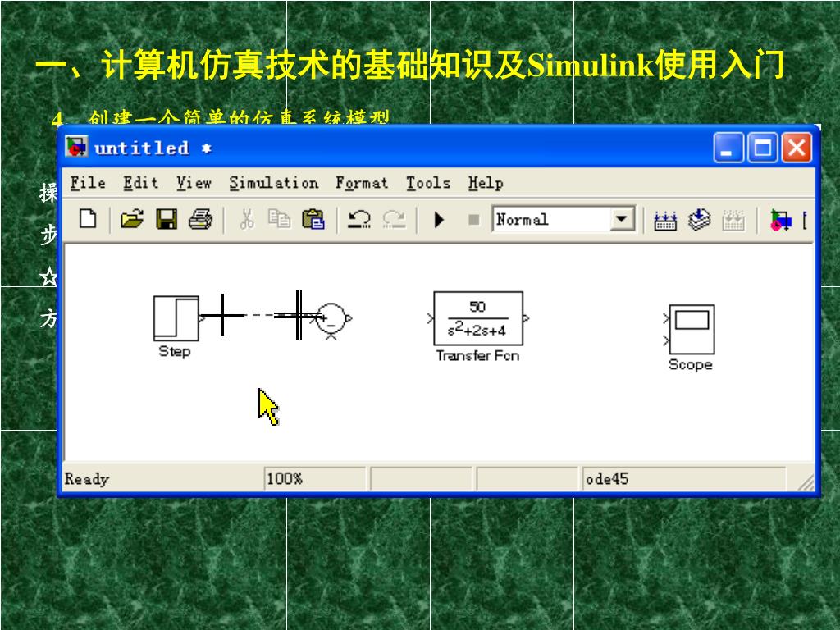840x630 pixels.
Task: Close the untitled model window
Action: pyautogui.click(x=797, y=148)
